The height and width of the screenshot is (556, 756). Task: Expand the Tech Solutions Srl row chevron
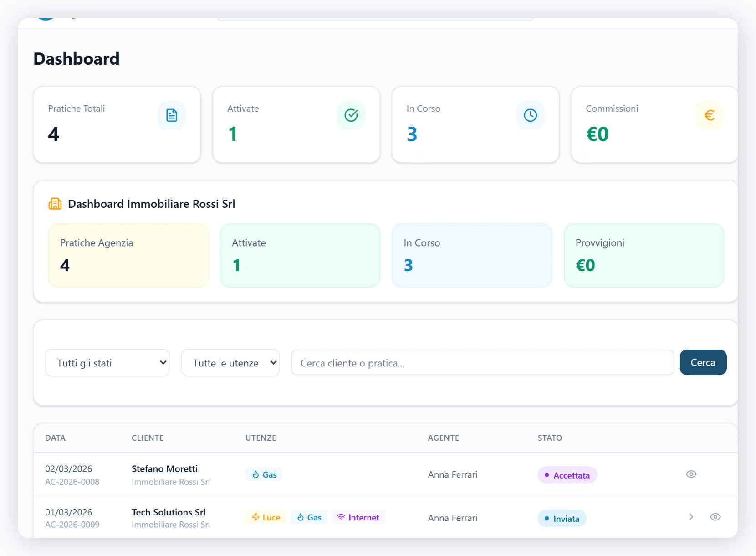pyautogui.click(x=691, y=517)
